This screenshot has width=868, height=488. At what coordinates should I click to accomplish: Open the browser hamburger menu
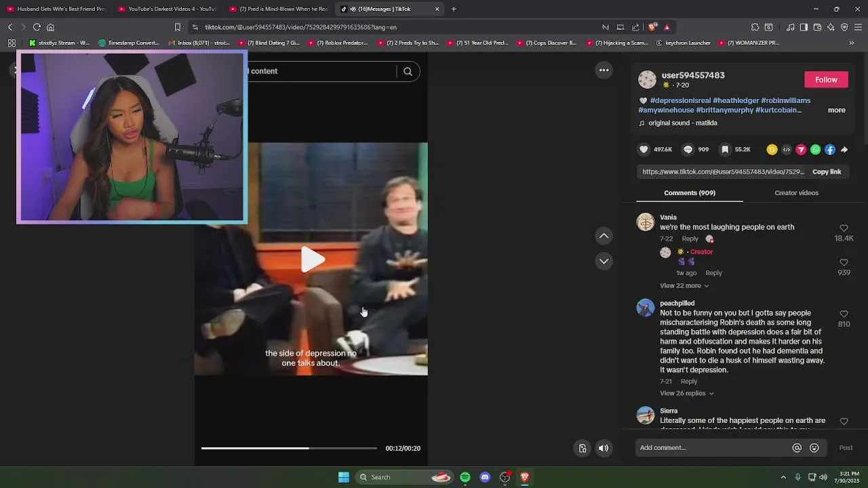[858, 27]
